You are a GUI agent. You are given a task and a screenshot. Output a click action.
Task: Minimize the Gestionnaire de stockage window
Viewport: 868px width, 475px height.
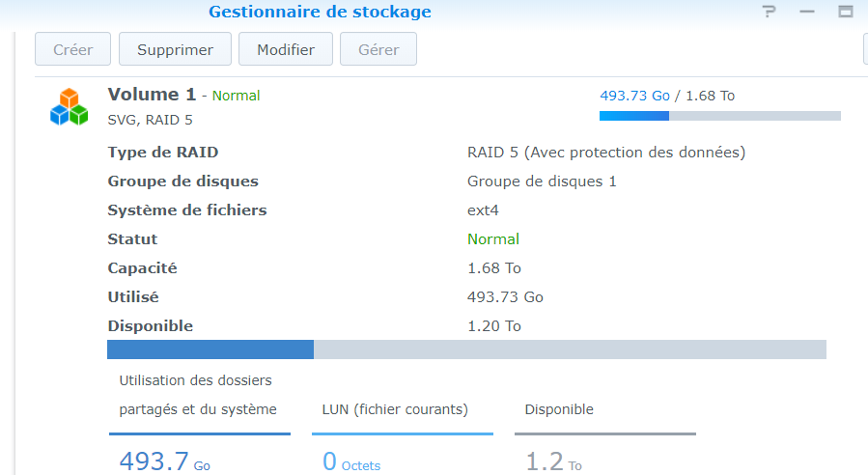pos(807,13)
